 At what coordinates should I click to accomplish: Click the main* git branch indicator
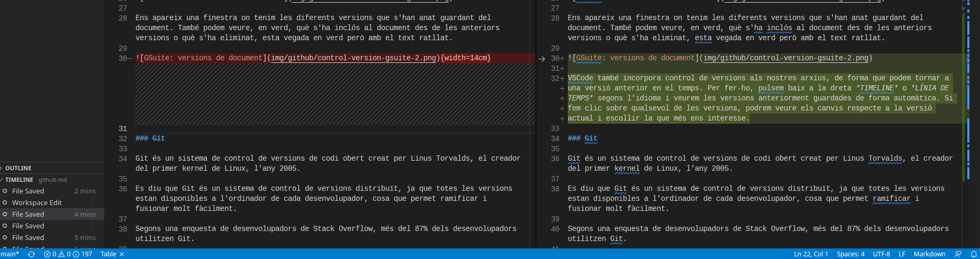(10, 254)
